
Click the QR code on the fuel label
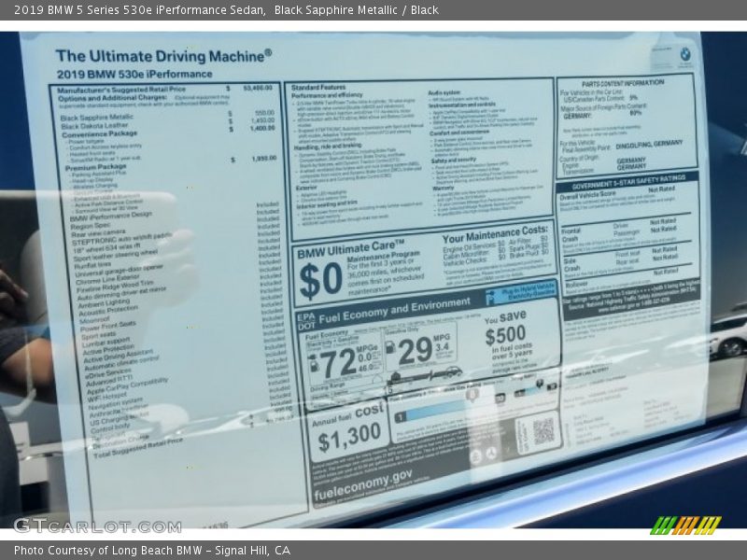coord(543,431)
